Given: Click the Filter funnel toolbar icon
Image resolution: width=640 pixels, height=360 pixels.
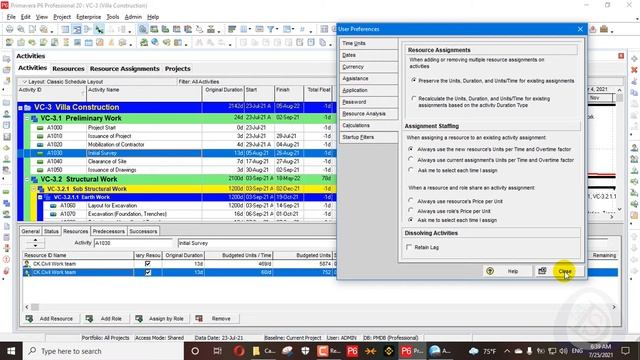Looking at the screenshot, I should (270, 29).
